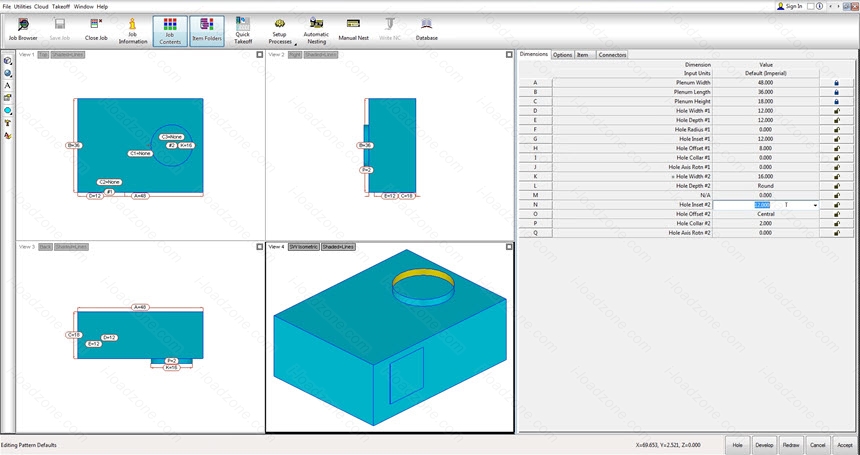The width and height of the screenshot is (860, 455).
Task: Lock the Hole Radius #1 dimension
Action: tap(836, 129)
